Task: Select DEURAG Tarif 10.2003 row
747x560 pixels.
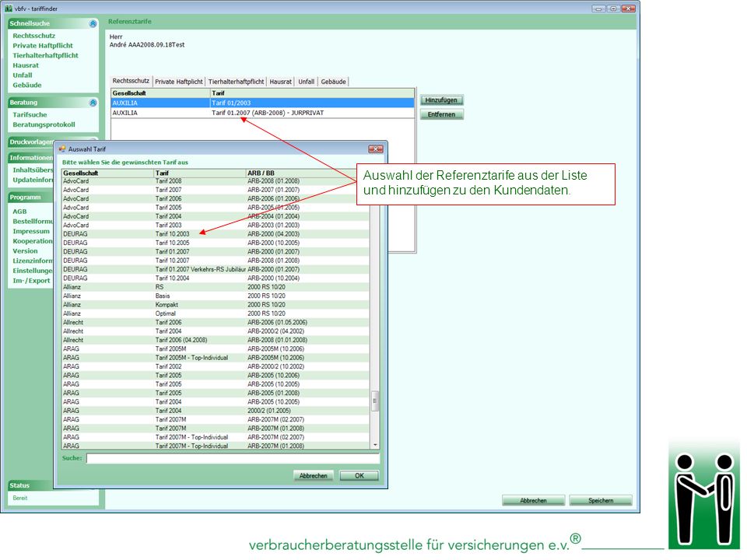Action: click(216, 234)
